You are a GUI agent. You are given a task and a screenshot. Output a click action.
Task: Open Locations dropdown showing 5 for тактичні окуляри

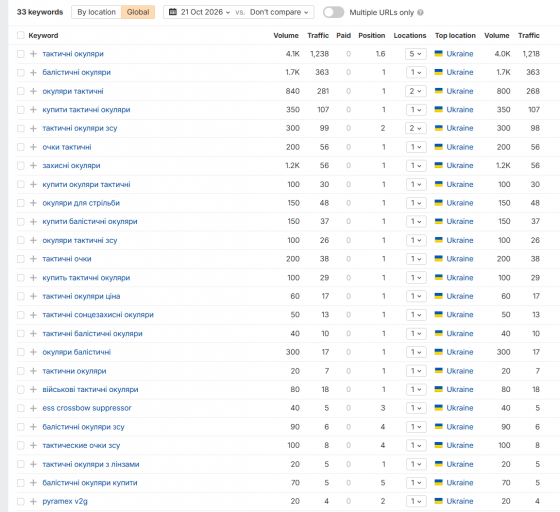point(416,54)
